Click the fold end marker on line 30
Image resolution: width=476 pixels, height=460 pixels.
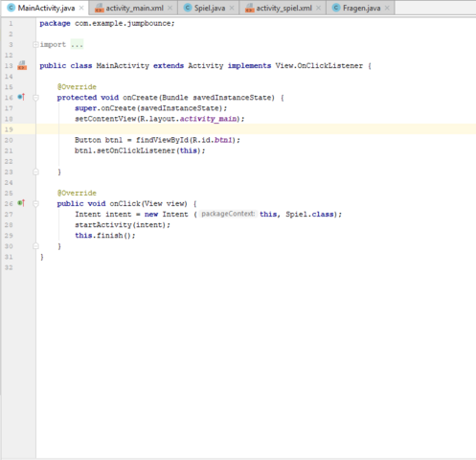point(35,246)
